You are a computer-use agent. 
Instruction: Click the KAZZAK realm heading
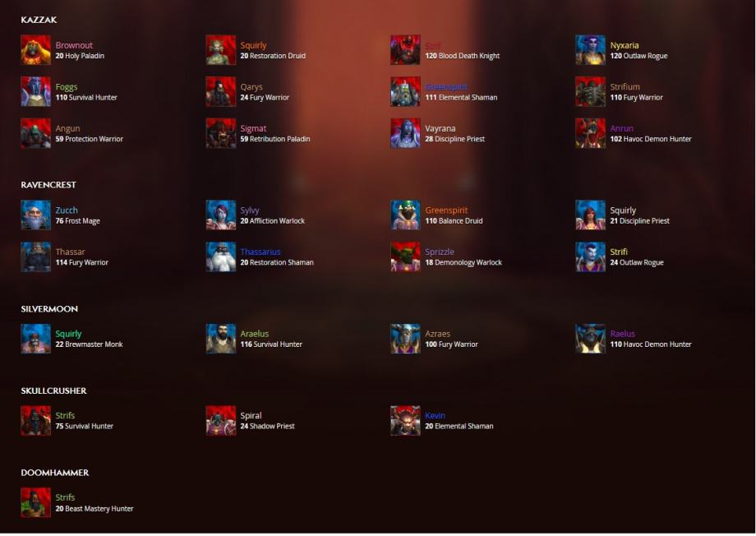[39, 20]
